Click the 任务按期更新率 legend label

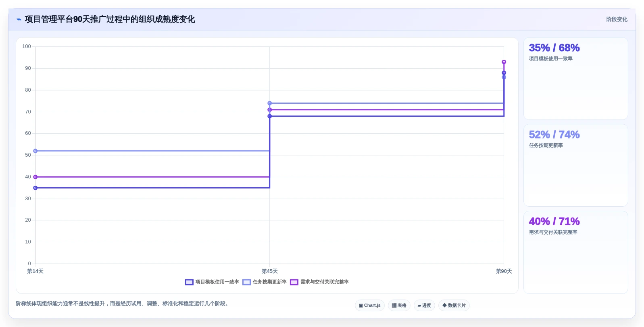269,282
